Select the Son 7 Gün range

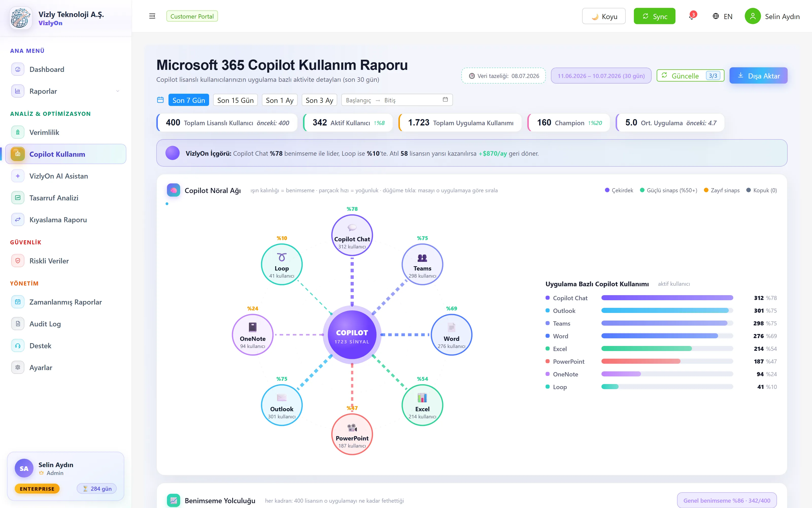[x=189, y=100]
